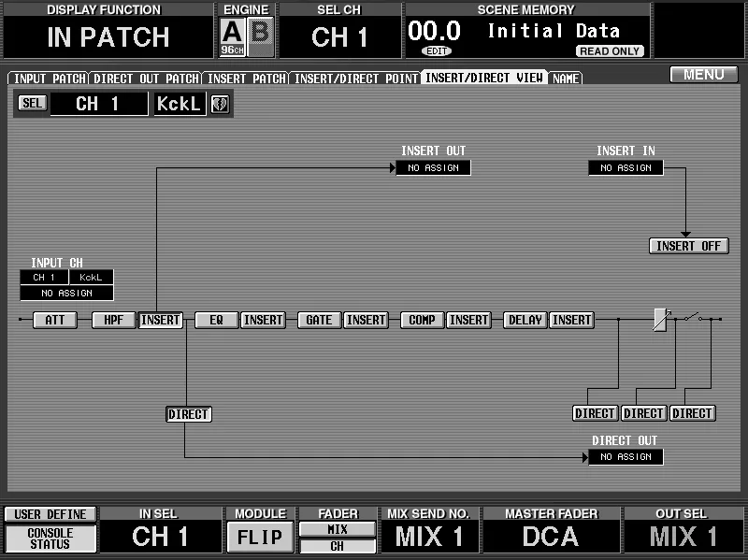The height and width of the screenshot is (560, 748).
Task: Click the HPF block
Action: (x=113, y=320)
